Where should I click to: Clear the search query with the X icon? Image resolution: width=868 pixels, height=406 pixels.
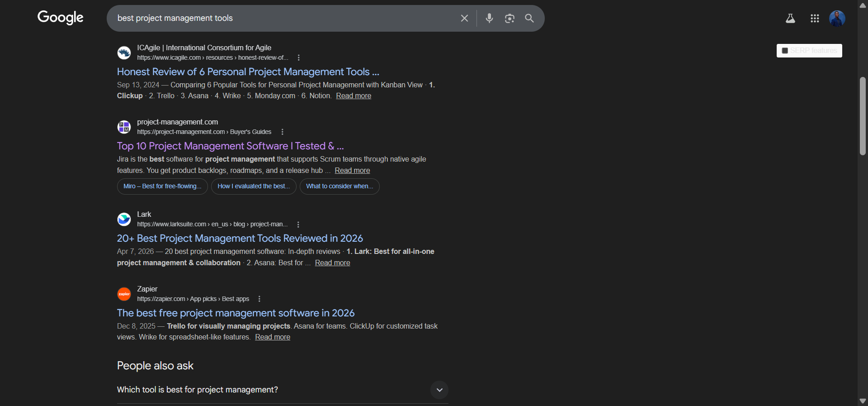[x=464, y=18]
